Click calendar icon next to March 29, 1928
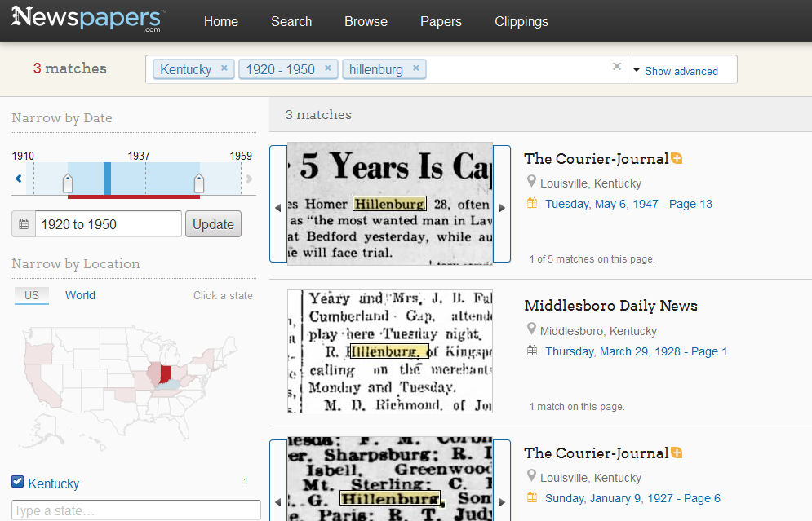Viewport: 812px width, 521px height. [532, 351]
